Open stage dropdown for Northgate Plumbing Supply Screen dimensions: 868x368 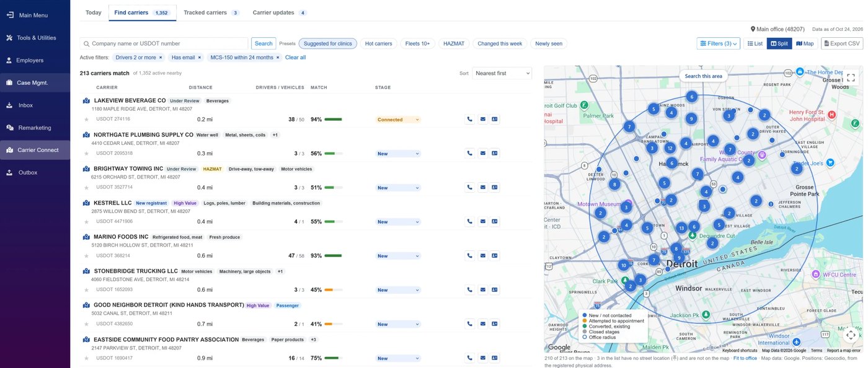pyautogui.click(x=398, y=154)
